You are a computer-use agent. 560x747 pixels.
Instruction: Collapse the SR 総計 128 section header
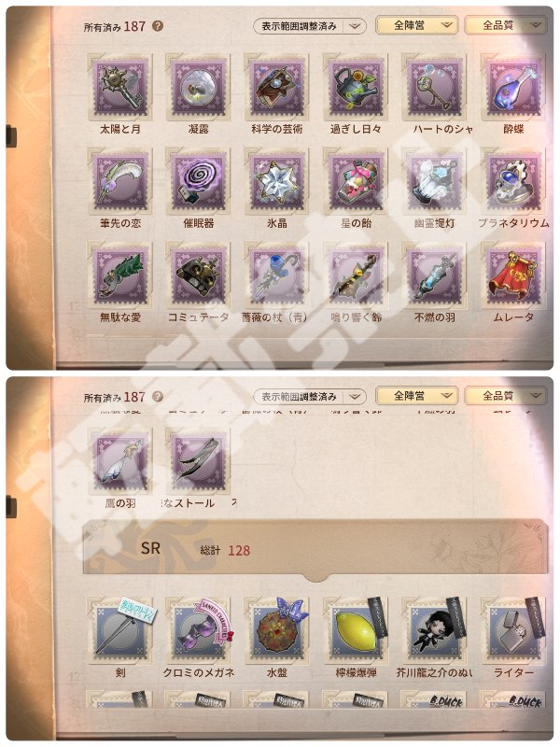click(x=315, y=549)
